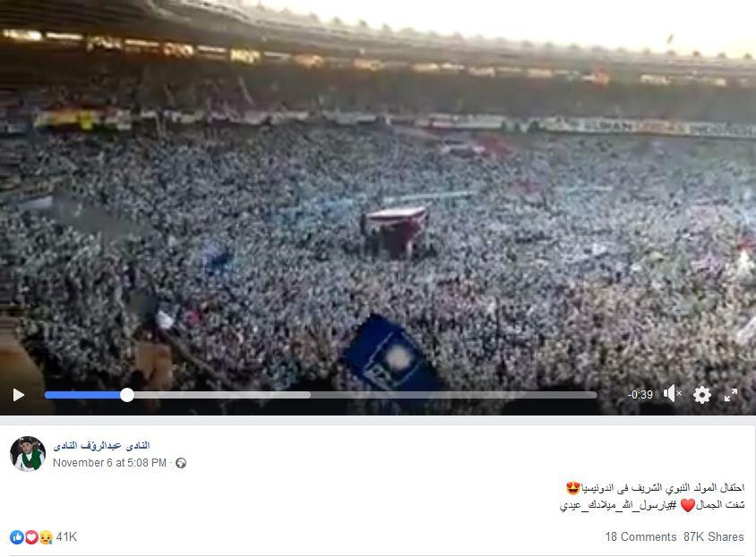Click the Like reaction icon
This screenshot has height=557, width=756.
click(17, 536)
